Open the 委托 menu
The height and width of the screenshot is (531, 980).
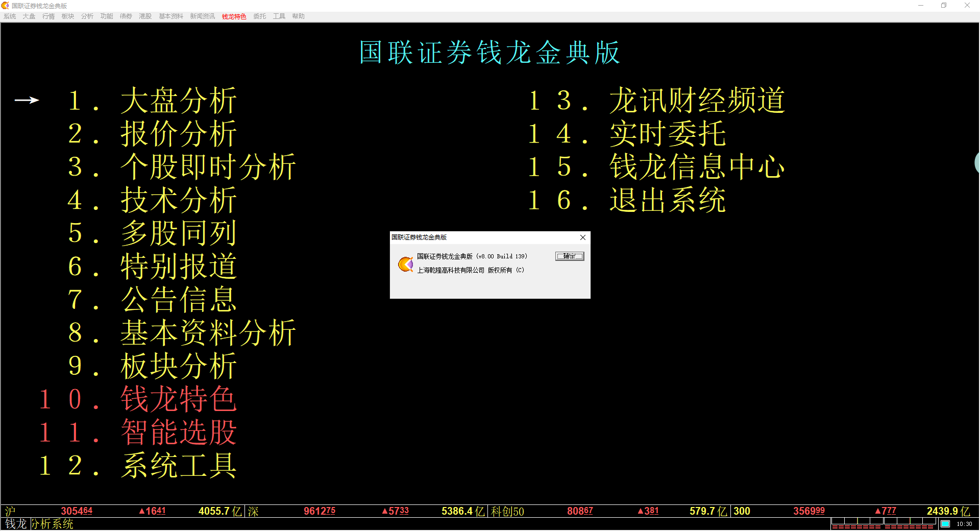260,16
